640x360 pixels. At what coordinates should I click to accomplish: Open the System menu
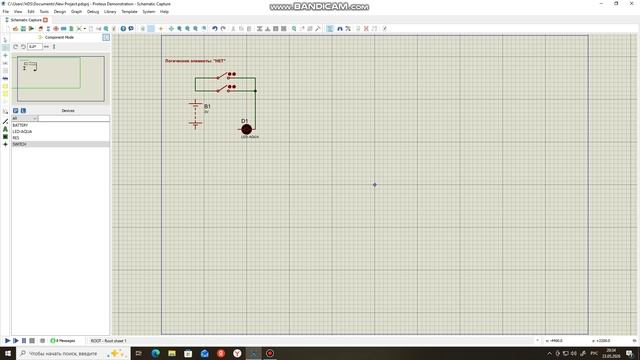pyautogui.click(x=149, y=11)
